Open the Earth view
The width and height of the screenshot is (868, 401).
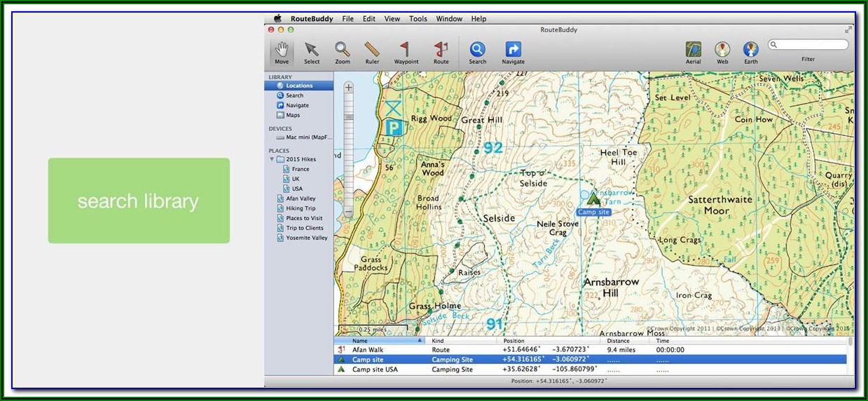click(750, 50)
